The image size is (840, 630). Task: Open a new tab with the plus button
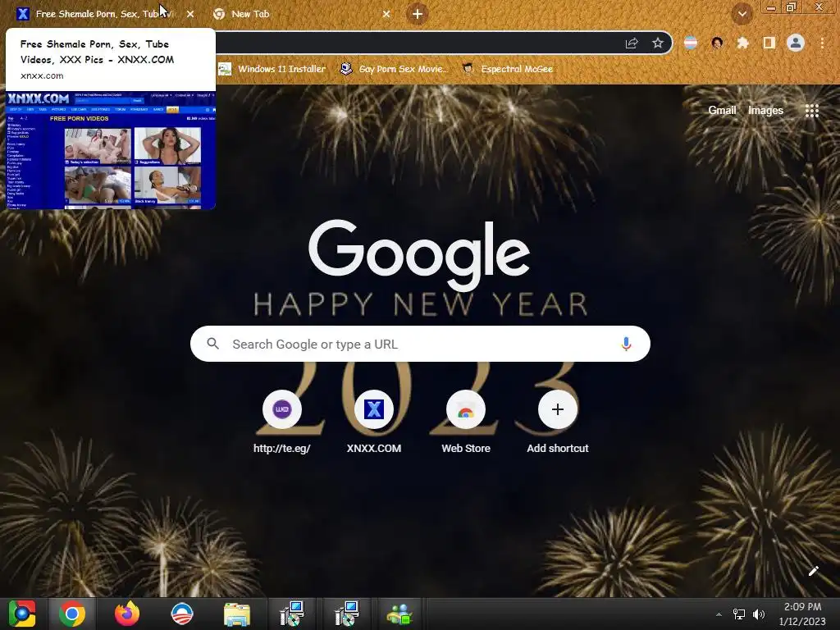tap(418, 14)
